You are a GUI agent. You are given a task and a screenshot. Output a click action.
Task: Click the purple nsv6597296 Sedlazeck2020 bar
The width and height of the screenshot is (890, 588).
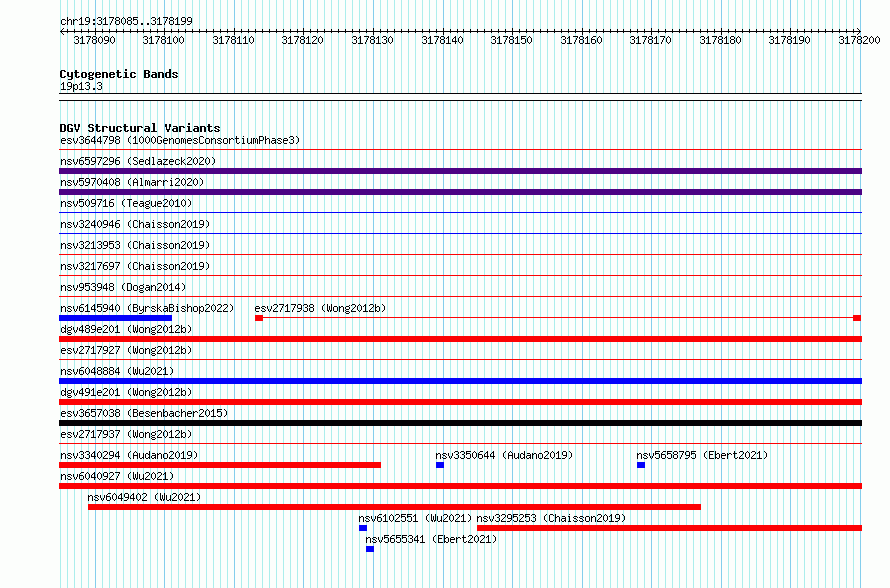(x=460, y=171)
